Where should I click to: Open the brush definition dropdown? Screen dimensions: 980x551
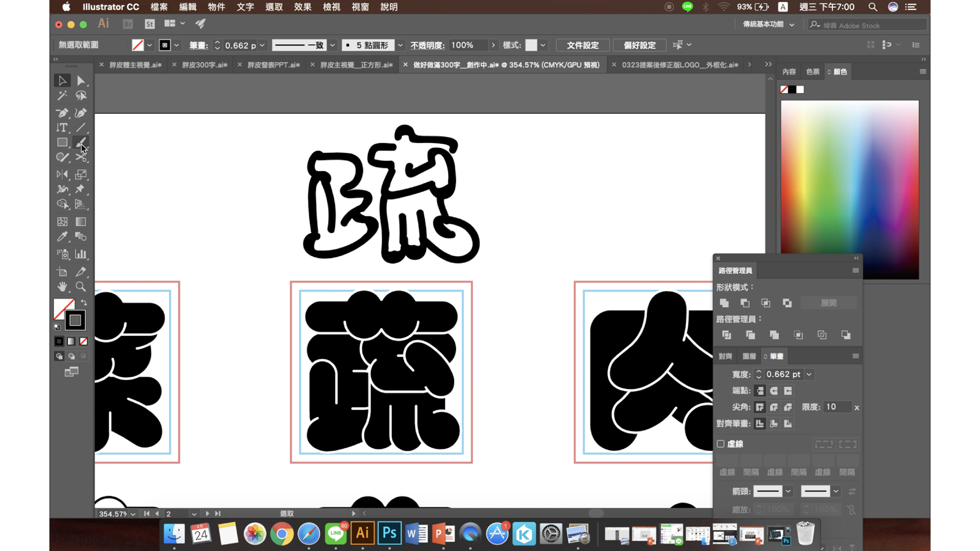click(400, 45)
